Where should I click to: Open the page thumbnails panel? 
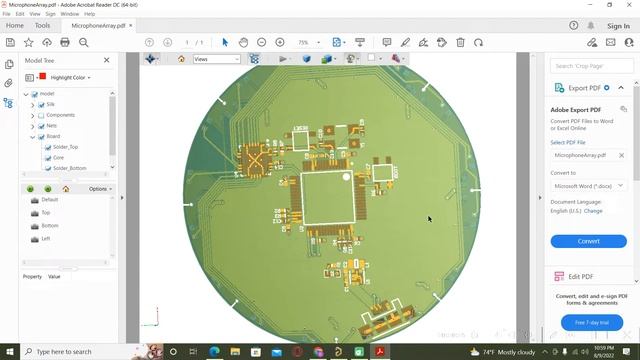coord(9,64)
